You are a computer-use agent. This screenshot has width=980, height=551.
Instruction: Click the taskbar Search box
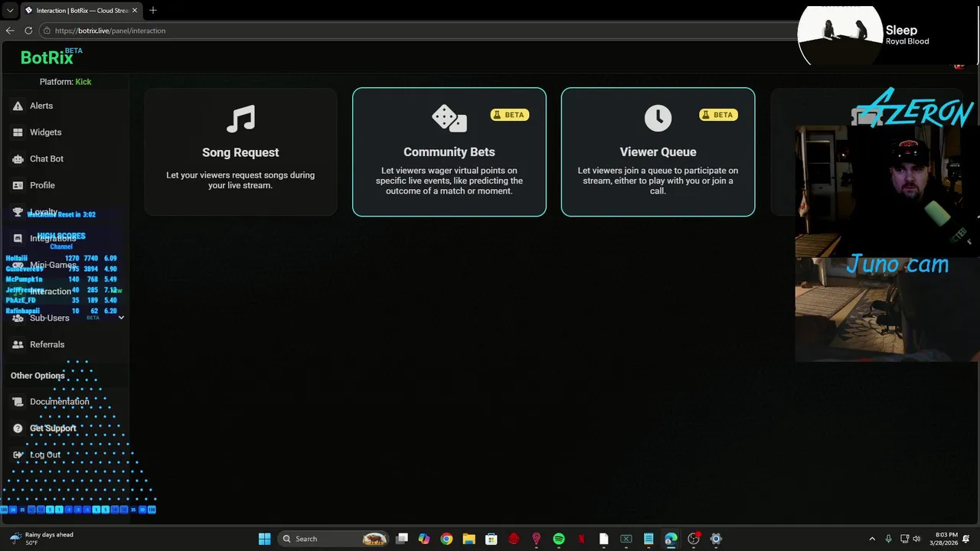pos(333,539)
